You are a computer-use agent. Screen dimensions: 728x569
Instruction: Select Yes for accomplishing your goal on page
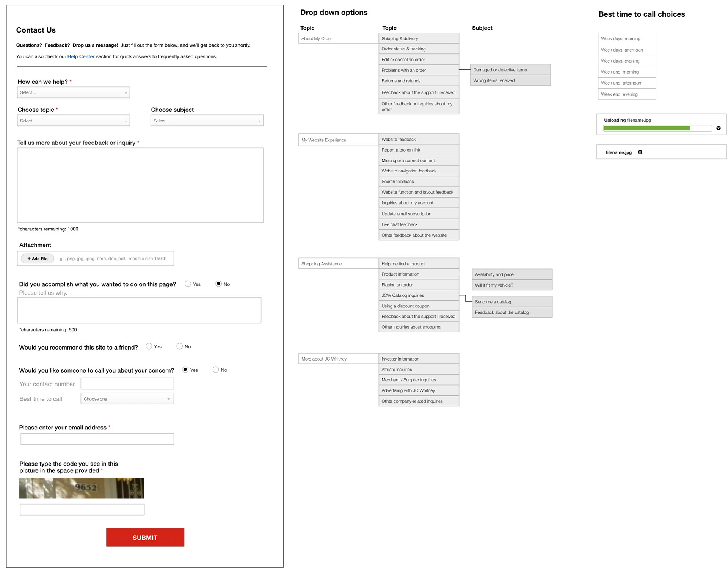click(188, 284)
